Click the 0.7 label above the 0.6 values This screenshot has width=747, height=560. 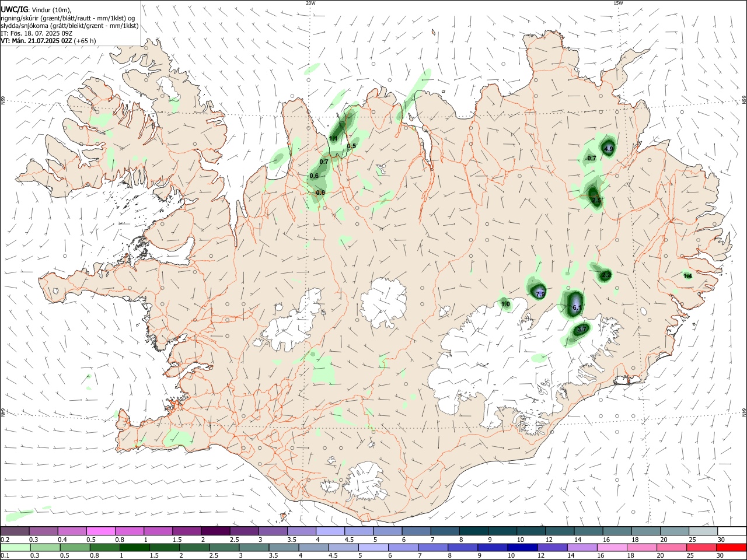(324, 162)
